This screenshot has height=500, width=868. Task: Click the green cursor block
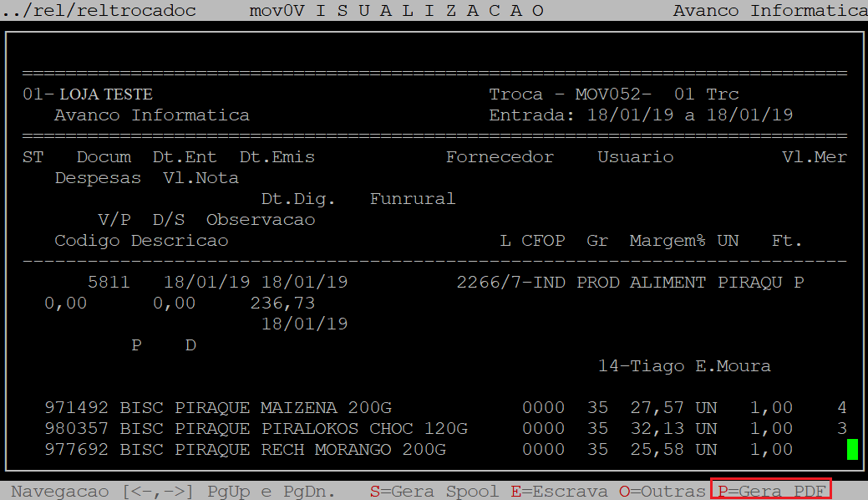point(852,450)
